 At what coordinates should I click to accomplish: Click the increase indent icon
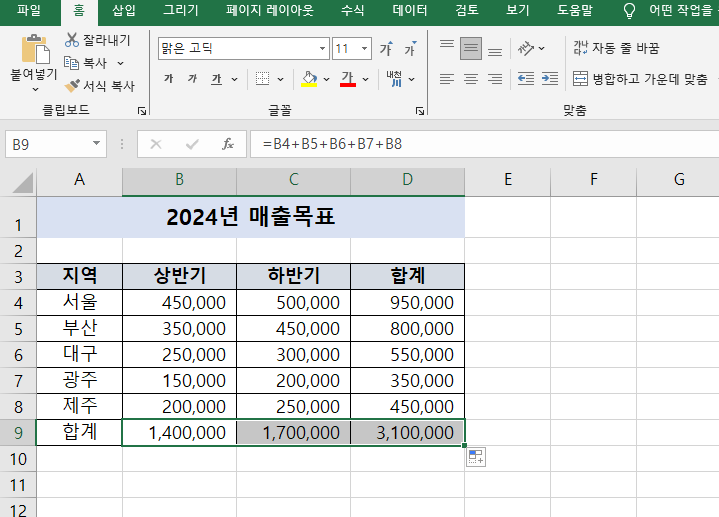coord(550,79)
